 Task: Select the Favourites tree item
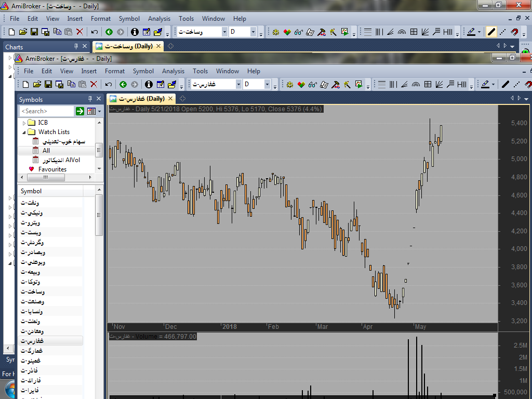click(x=52, y=169)
